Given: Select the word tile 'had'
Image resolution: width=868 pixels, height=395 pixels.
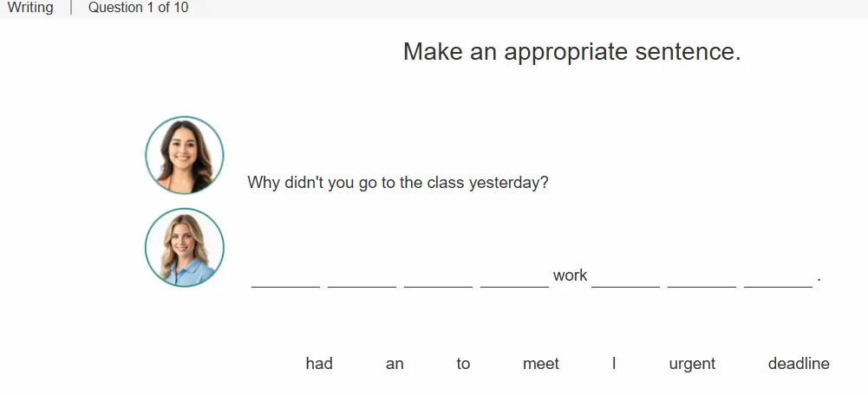Looking at the screenshot, I should pos(319,364).
